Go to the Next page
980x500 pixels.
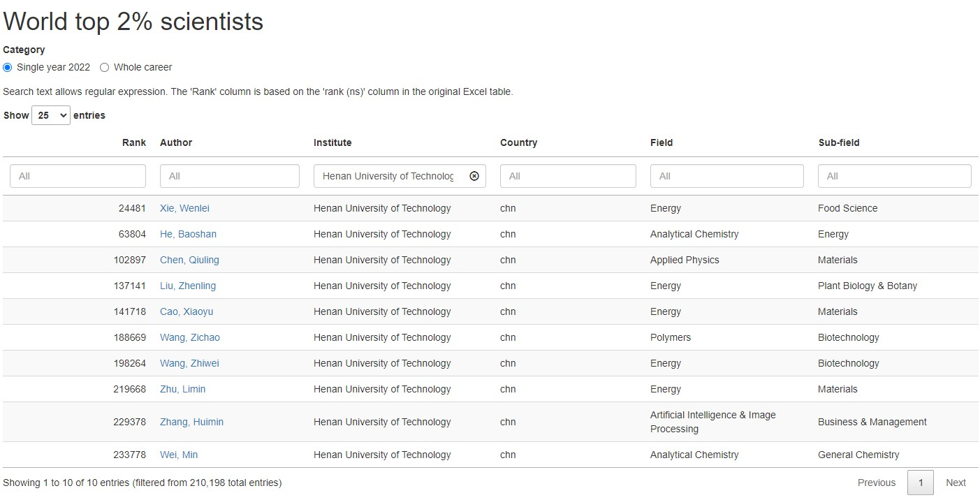click(x=956, y=483)
